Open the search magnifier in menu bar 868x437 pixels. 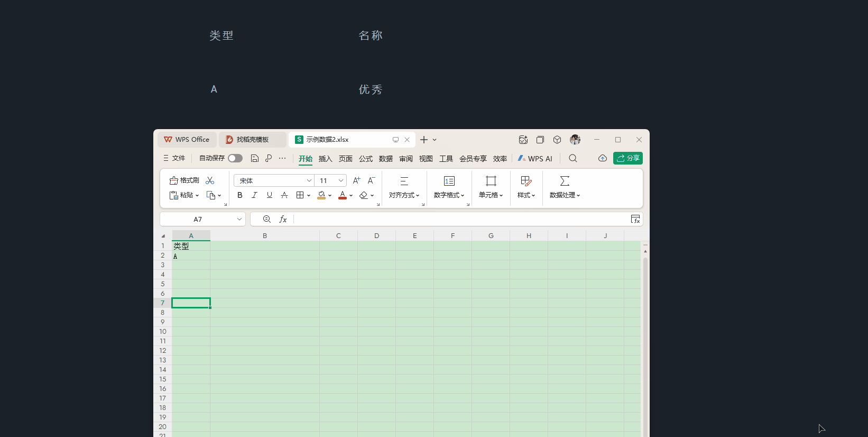(x=572, y=158)
